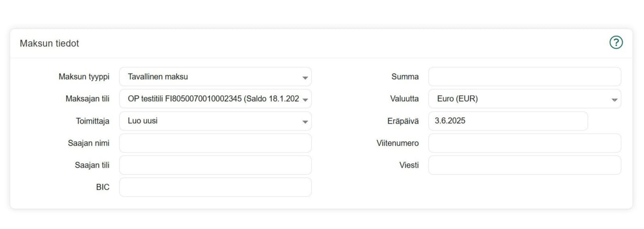The width and height of the screenshot is (644, 229).
Task: Focus the Summa amount field
Action: tap(524, 77)
